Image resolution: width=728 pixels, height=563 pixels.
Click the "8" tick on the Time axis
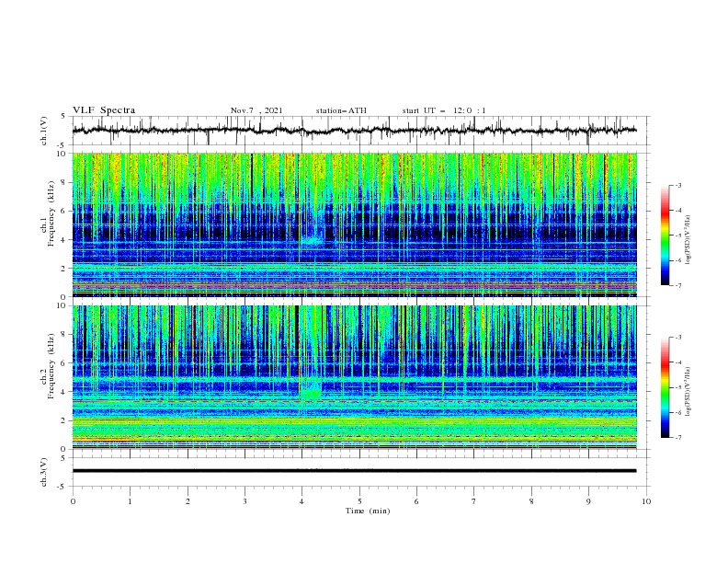tap(531, 501)
